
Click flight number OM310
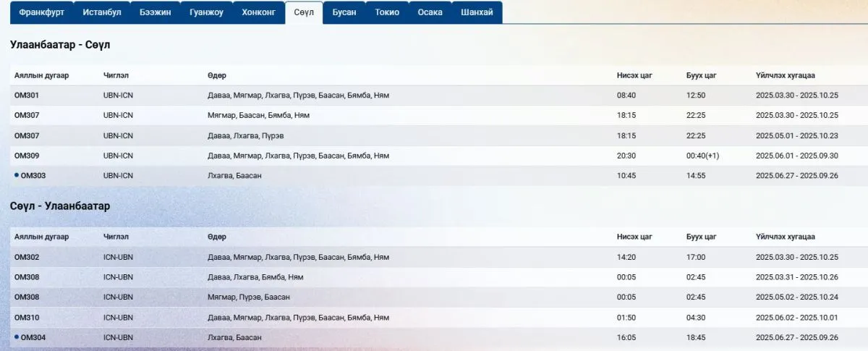click(27, 318)
